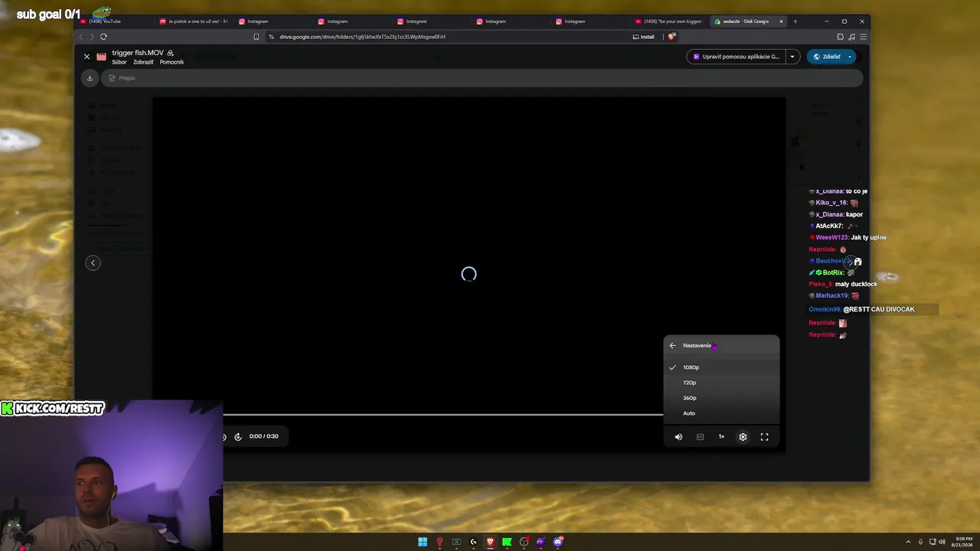Switch to the 'Je piatok a ona' tab

tap(193, 21)
